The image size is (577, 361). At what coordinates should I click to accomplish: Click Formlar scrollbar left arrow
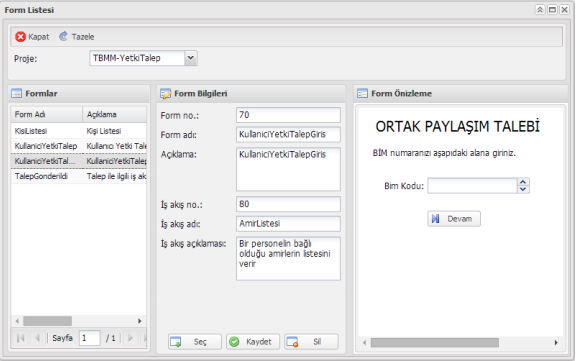point(17,321)
